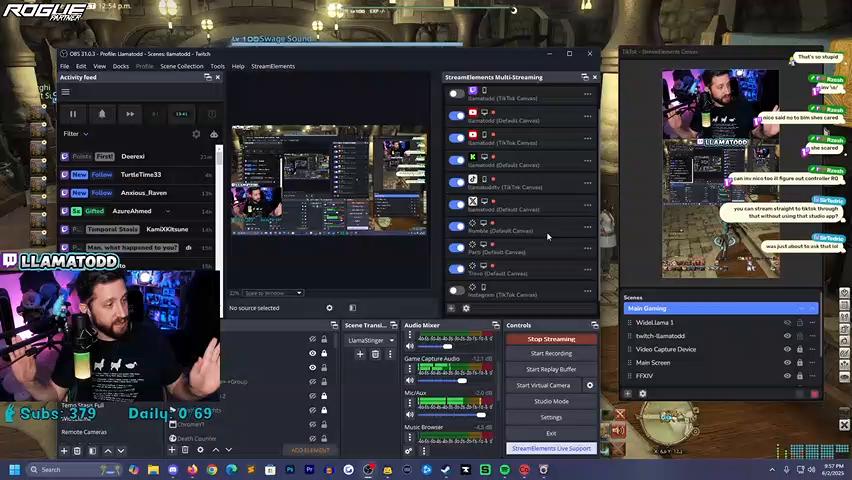Disable TikTok output toggle in Multi-Streaming
Viewport: 852px width, 480px height.
456,183
